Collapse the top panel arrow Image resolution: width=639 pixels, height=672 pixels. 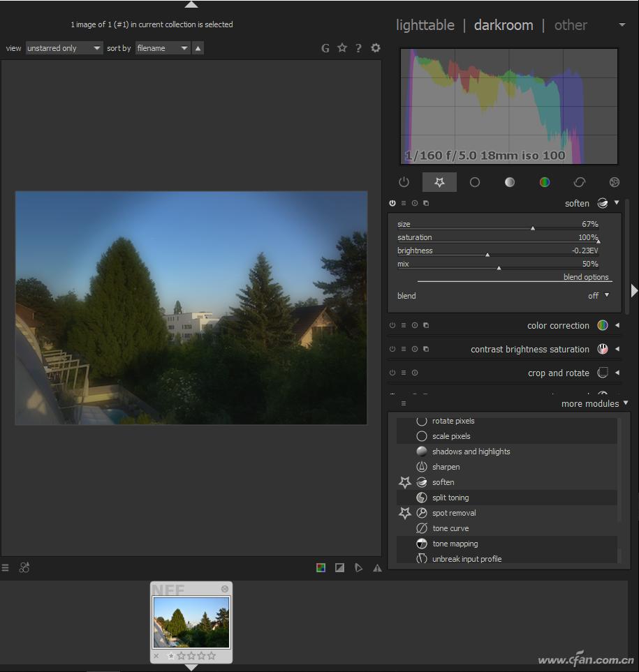pyautogui.click(x=191, y=4)
